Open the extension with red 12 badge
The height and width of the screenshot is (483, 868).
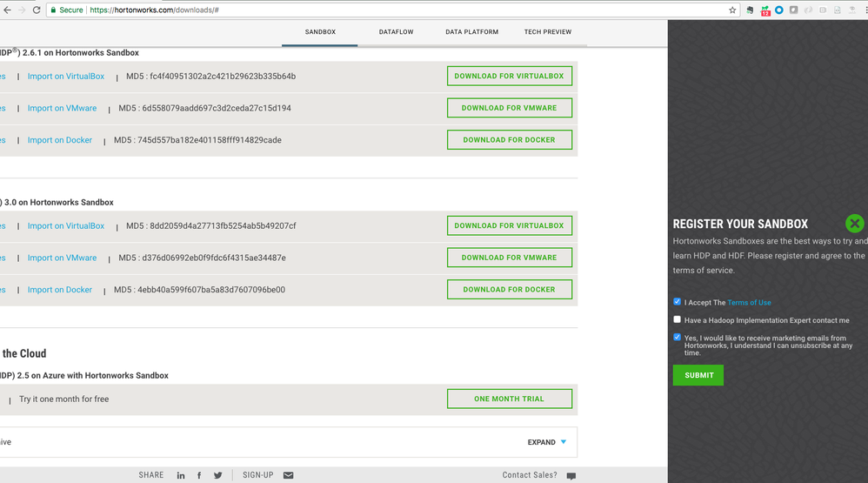tap(765, 10)
